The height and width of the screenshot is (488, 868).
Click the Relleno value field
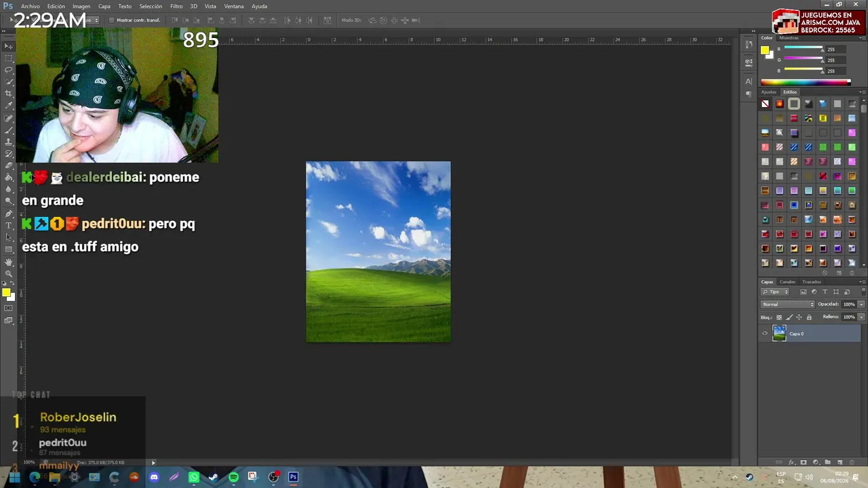(849, 317)
